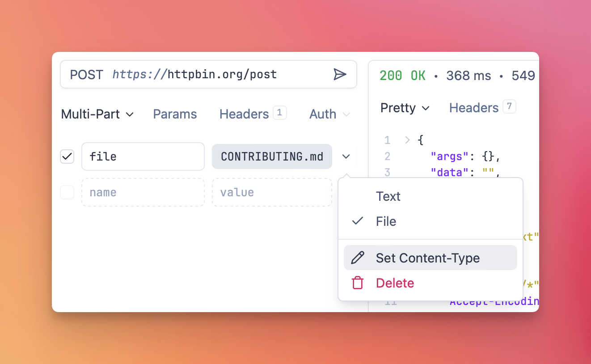Viewport: 591px width, 364px height.
Task: Click the empty value placeholder field
Action: (272, 192)
